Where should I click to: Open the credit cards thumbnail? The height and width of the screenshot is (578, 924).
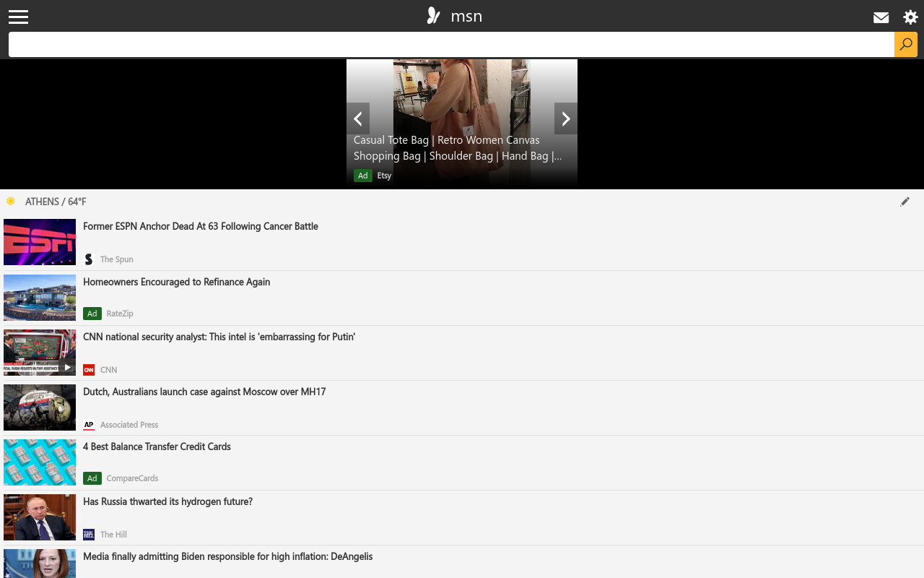[x=40, y=462]
